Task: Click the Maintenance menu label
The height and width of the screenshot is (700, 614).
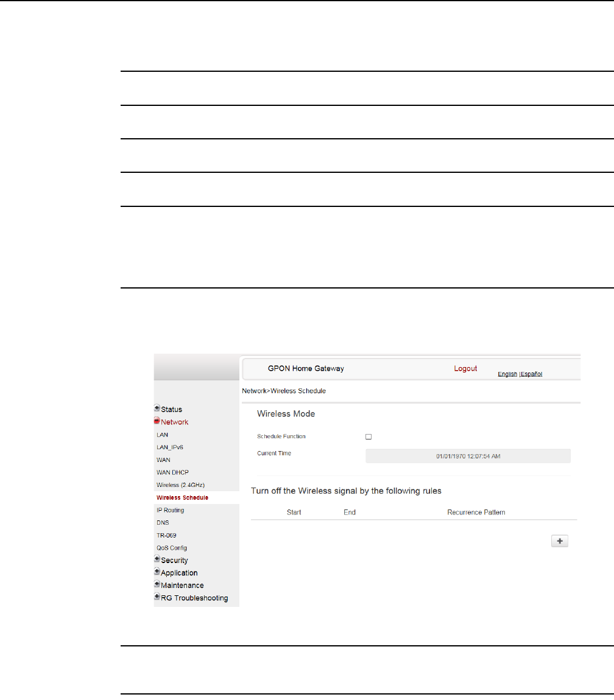Action: 182,586
